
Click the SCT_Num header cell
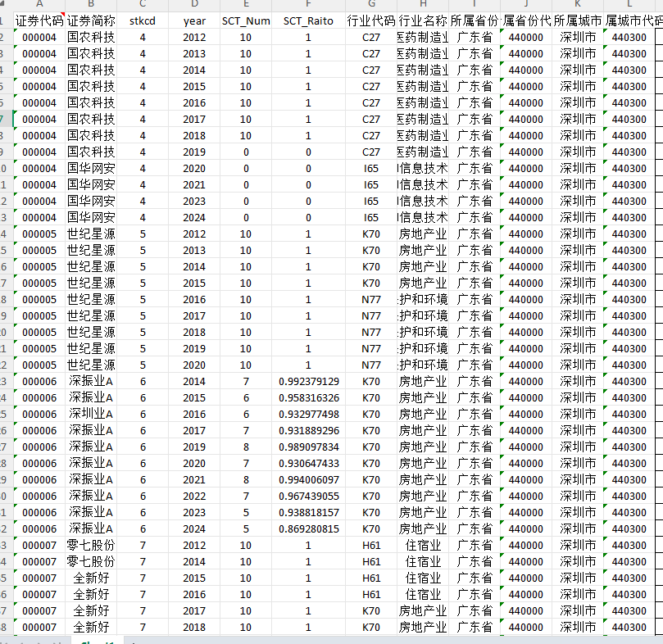coord(246,20)
